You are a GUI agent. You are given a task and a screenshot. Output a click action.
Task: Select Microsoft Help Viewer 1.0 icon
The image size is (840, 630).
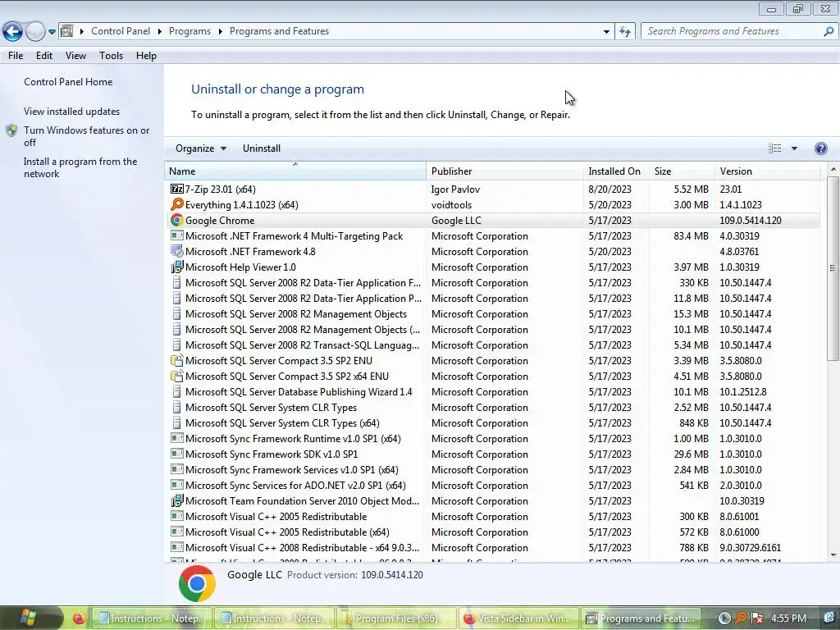point(177,267)
